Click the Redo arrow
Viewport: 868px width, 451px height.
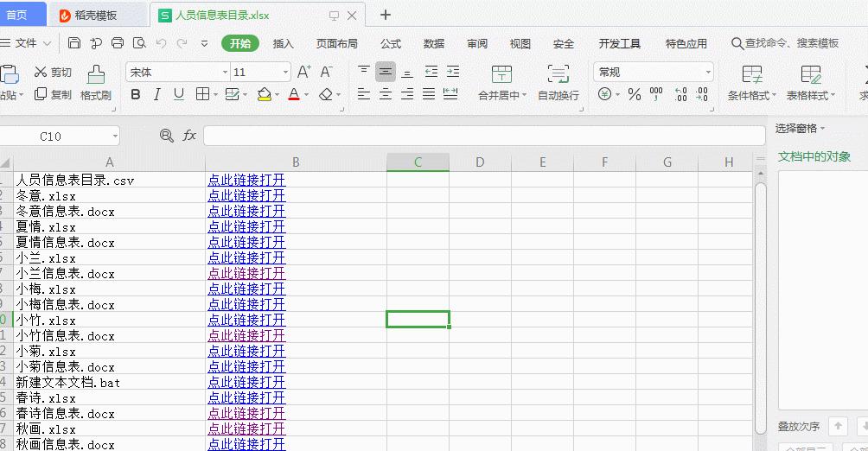[182, 43]
